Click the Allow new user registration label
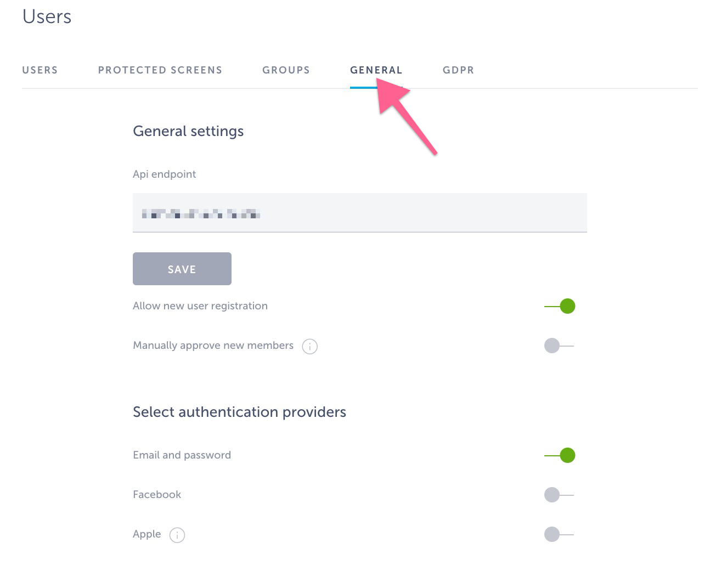Viewport: 710px width, 588px height. pyautogui.click(x=200, y=306)
